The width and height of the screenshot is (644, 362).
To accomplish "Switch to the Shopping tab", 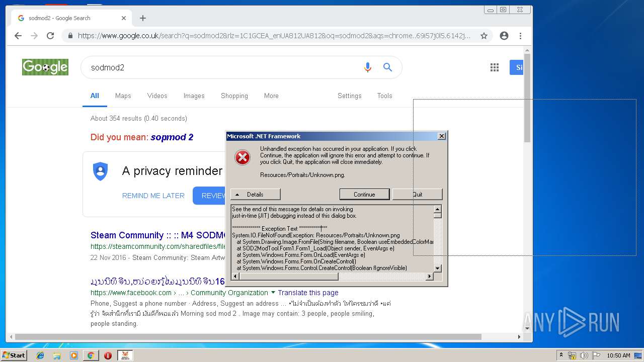I will pos(234,96).
